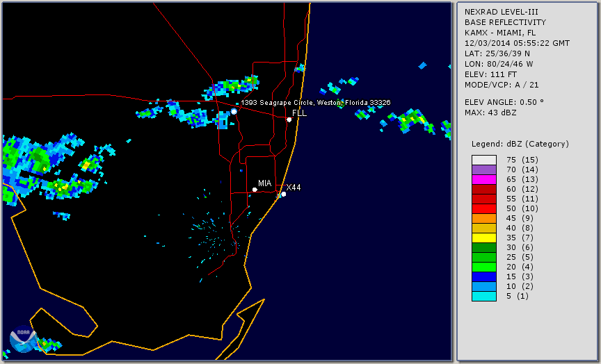Click the 5 (1) legend value
This screenshot has height=364, width=601.
coord(517,296)
